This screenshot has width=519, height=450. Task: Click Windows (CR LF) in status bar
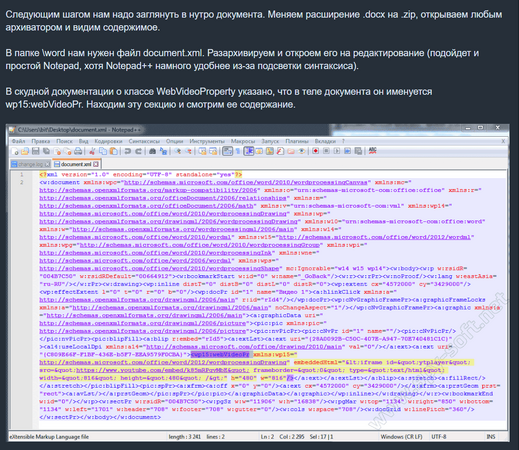(401, 437)
